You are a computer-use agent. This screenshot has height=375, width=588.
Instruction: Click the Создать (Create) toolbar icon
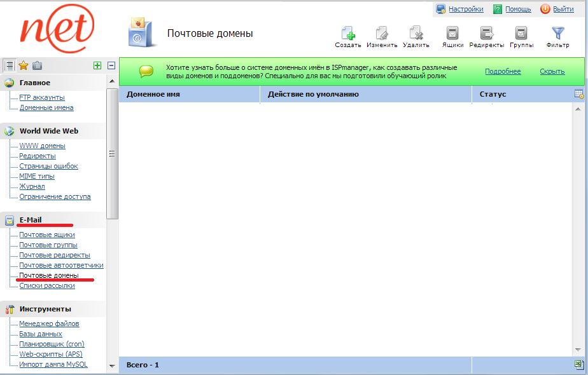348,34
